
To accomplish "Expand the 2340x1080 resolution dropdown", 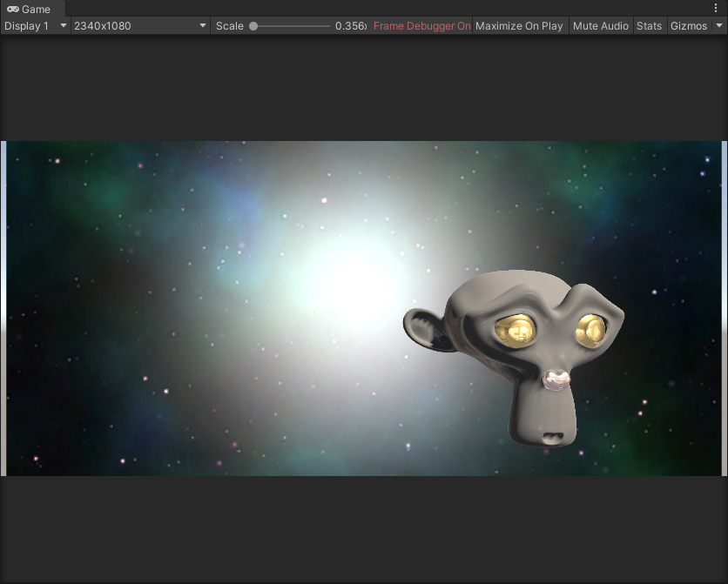I will [139, 26].
